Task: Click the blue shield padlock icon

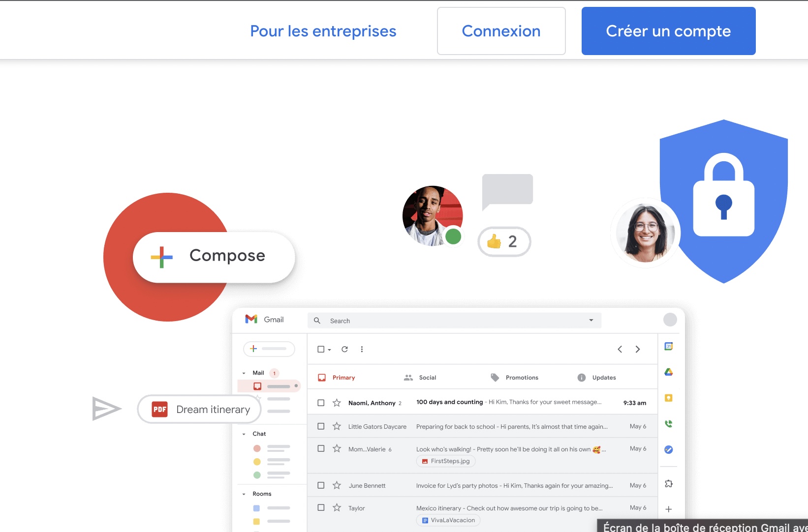Action: pyautogui.click(x=723, y=201)
